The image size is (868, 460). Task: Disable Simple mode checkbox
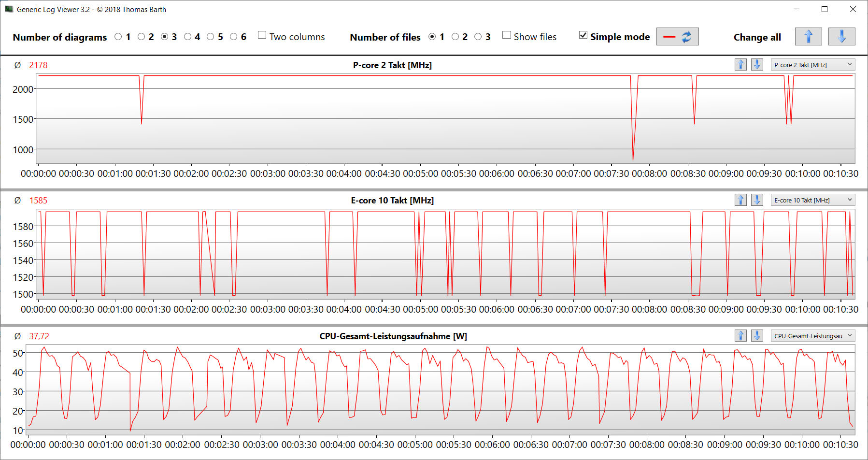583,35
